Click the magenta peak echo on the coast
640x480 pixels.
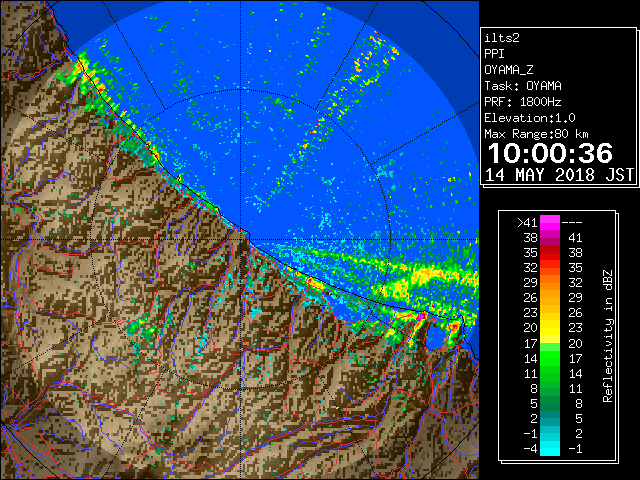[x=421, y=317]
